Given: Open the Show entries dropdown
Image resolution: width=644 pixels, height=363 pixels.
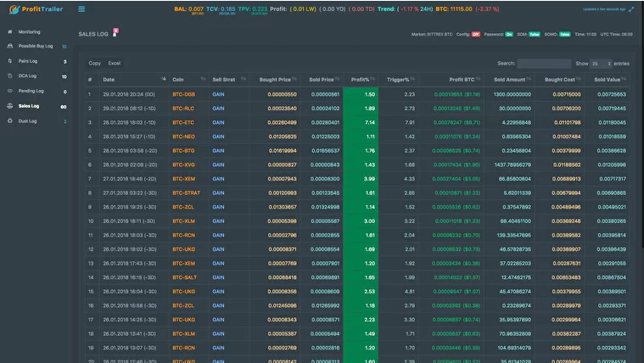Looking at the screenshot, I should (601, 64).
